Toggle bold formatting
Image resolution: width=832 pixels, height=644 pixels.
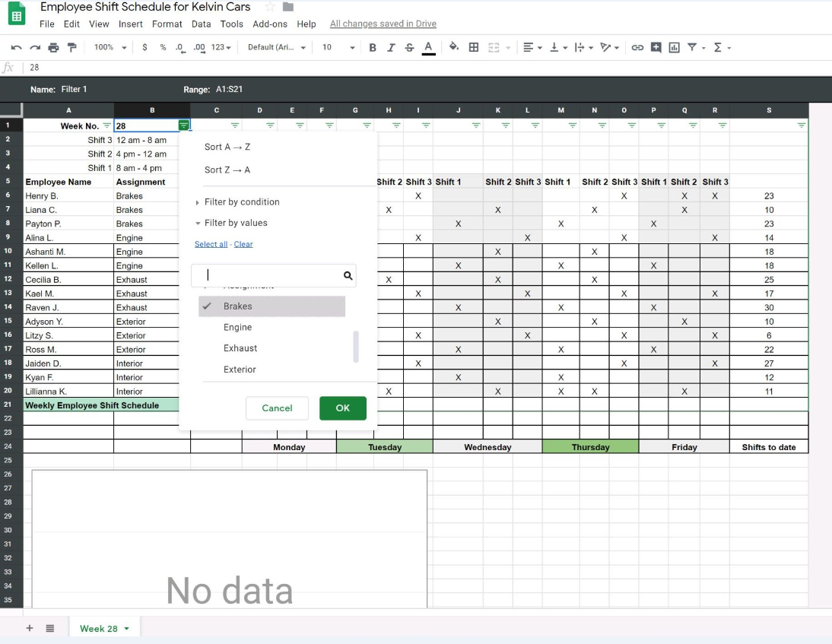(x=373, y=48)
